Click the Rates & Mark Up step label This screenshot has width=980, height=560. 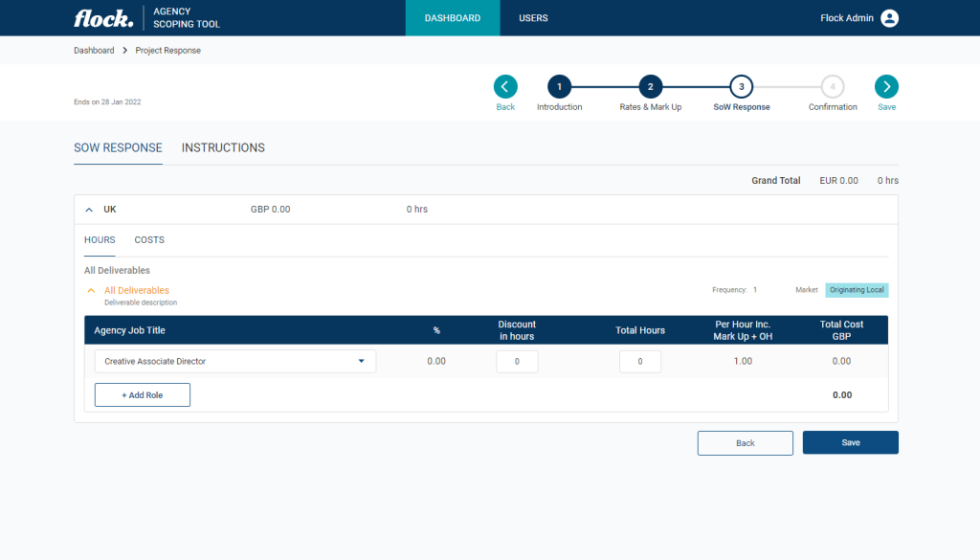[650, 107]
